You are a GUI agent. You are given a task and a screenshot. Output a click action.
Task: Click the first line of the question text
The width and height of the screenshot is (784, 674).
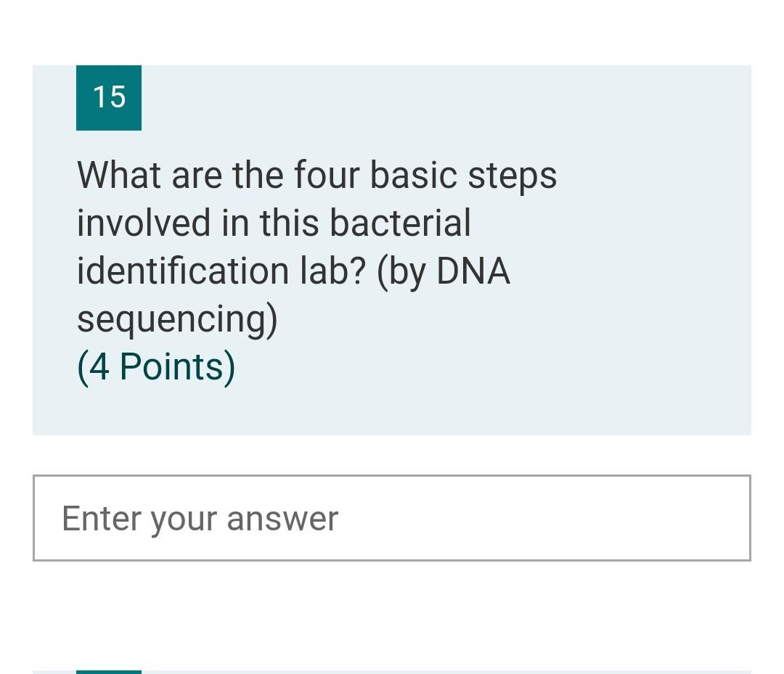316,174
